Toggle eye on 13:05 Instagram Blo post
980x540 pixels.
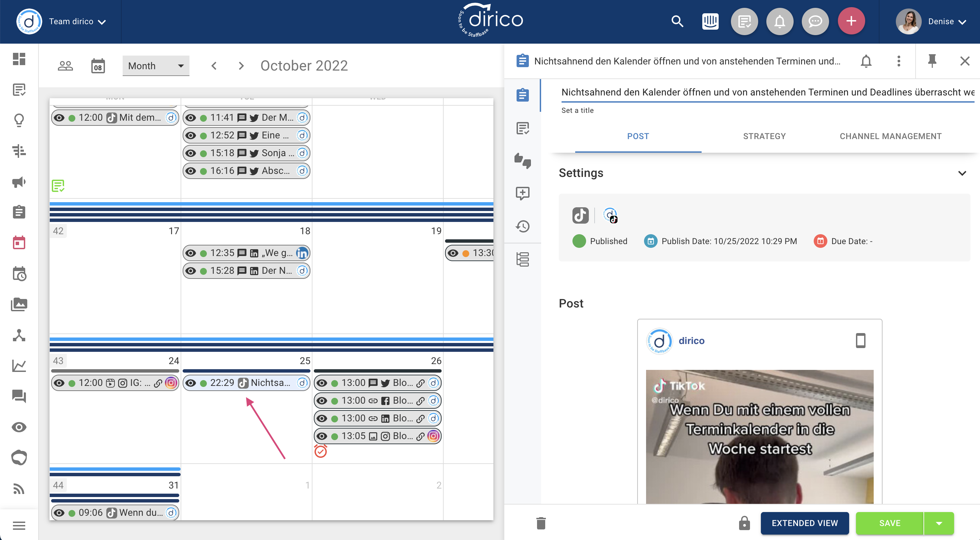[322, 436]
